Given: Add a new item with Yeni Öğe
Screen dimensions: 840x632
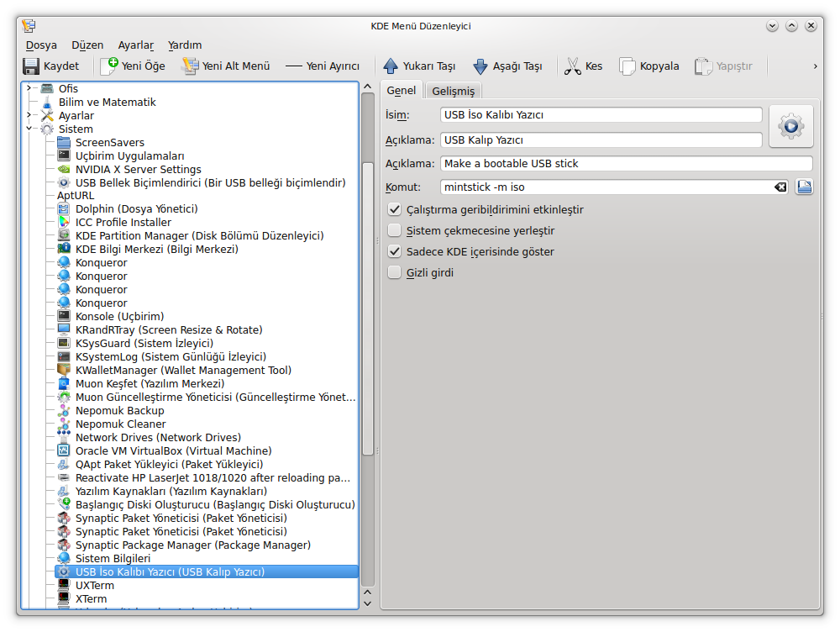Looking at the screenshot, I should point(133,66).
